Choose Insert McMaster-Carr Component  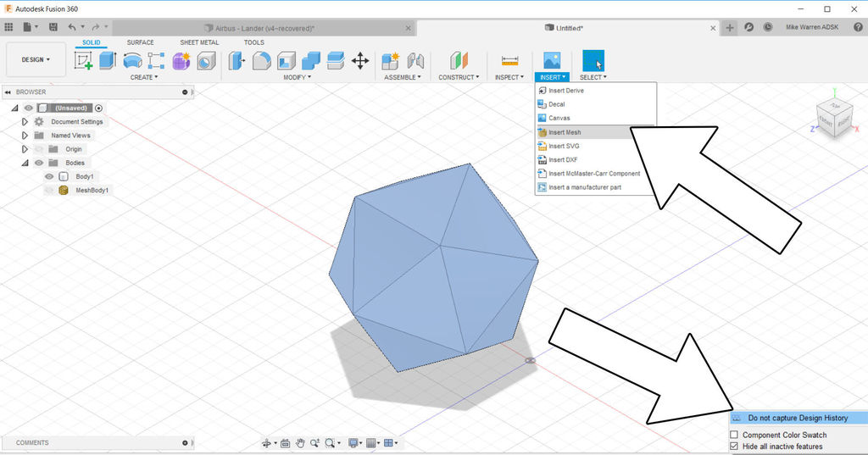pyautogui.click(x=596, y=174)
